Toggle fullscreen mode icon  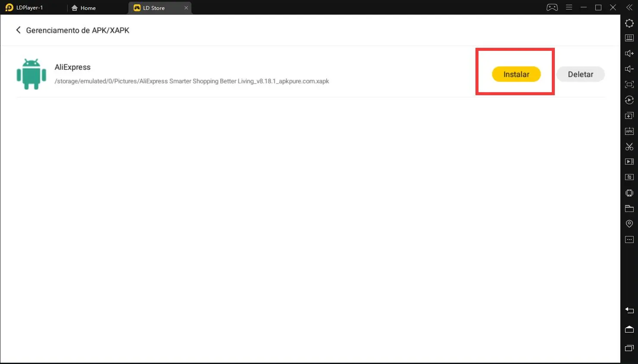[629, 84]
